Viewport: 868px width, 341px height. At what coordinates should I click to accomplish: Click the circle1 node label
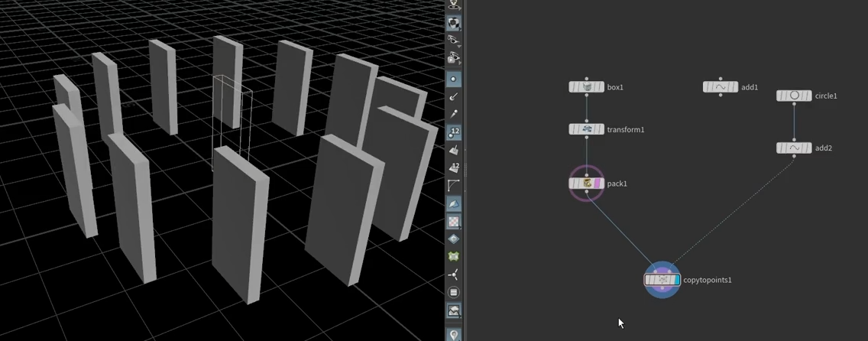pyautogui.click(x=826, y=96)
